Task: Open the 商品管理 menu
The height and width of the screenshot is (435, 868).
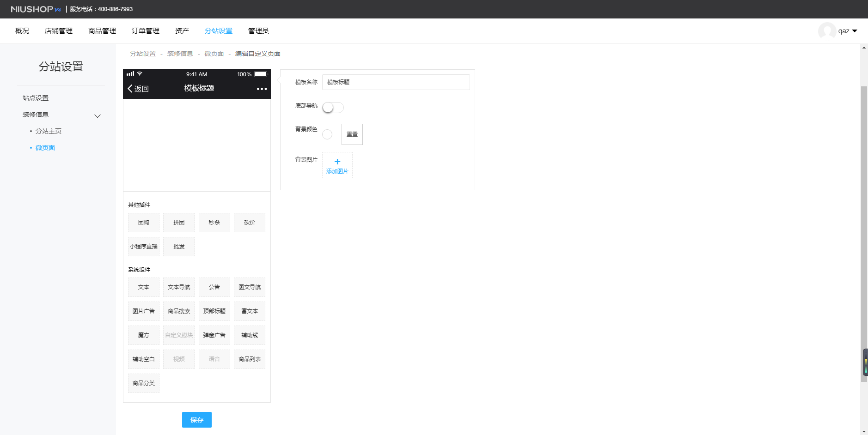Action: [102, 31]
